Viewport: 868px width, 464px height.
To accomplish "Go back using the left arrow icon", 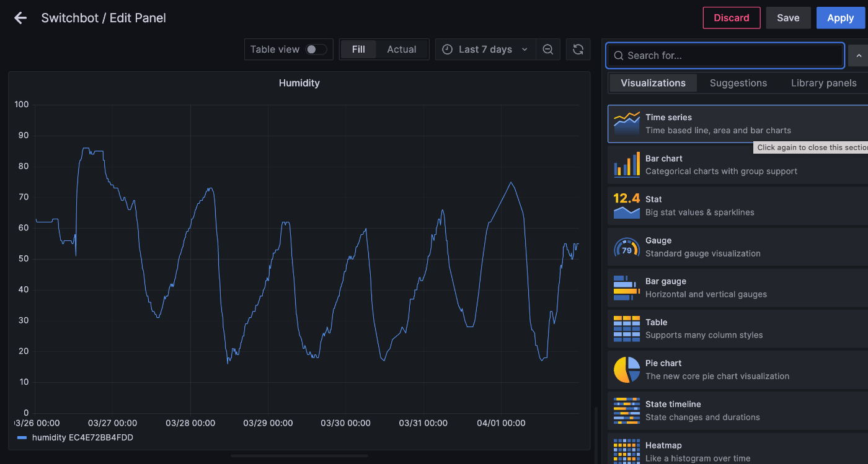I will click(20, 18).
